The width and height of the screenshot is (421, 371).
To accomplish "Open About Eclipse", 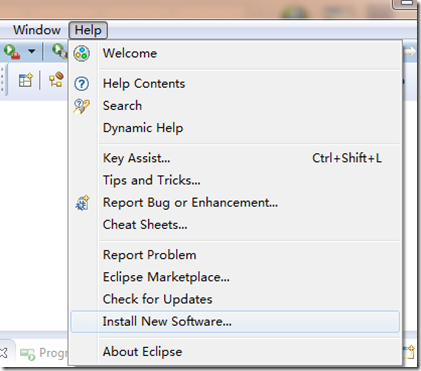I will [x=235, y=352].
